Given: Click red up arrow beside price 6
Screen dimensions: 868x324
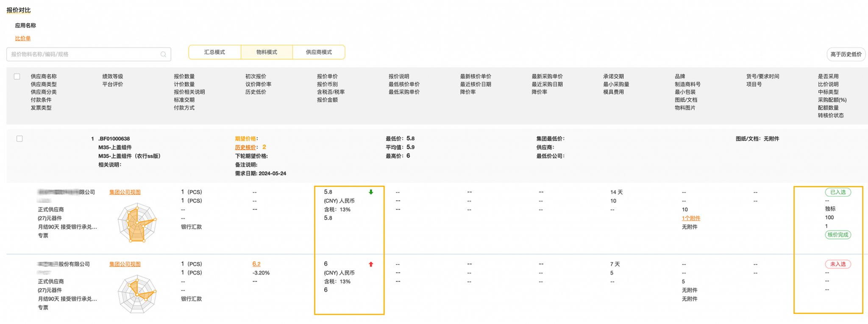Looking at the screenshot, I should pyautogui.click(x=371, y=264).
